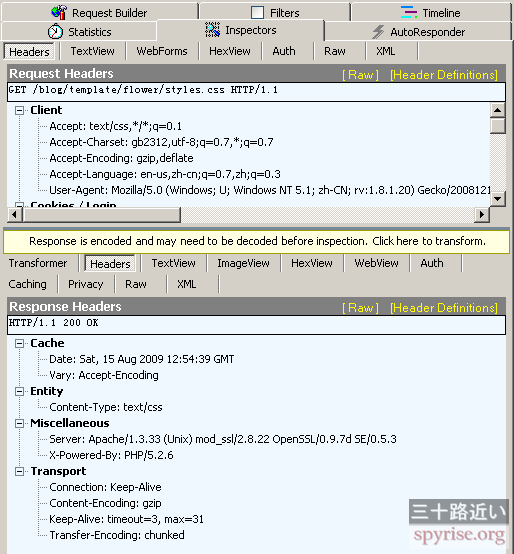The image size is (514, 554).
Task: Open Header Definitions link in Request Headers
Action: [x=444, y=75]
